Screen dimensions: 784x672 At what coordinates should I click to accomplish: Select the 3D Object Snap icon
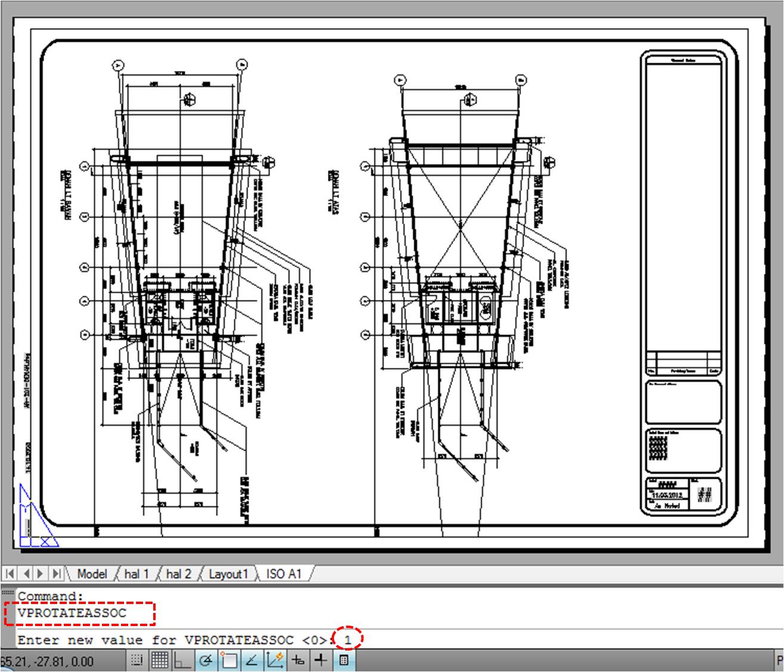tap(250, 661)
